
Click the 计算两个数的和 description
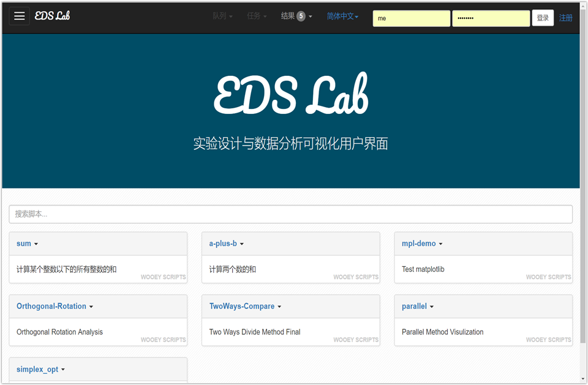click(233, 269)
